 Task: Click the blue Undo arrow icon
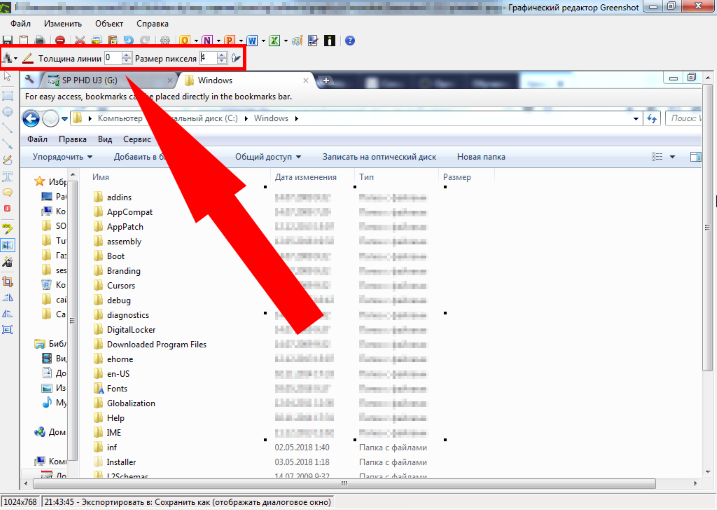[x=127, y=41]
